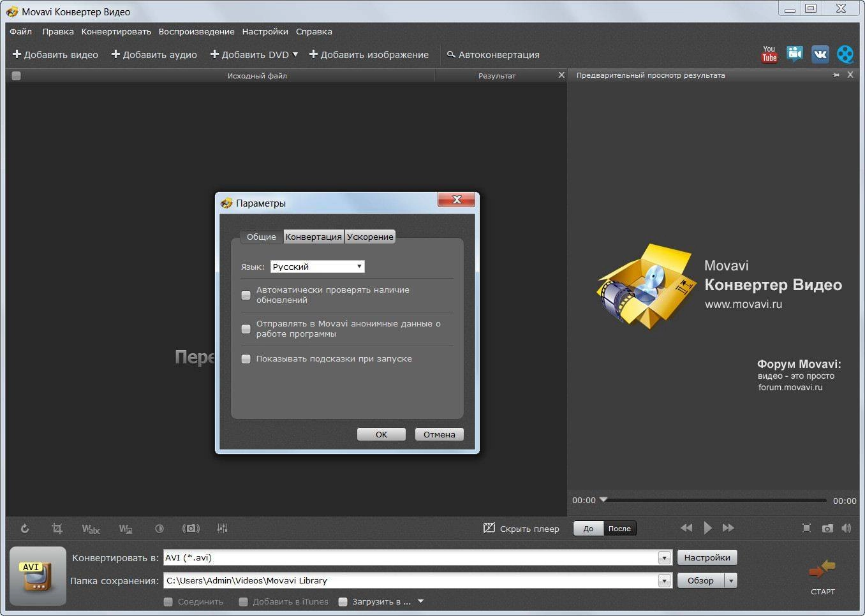This screenshot has width=865, height=616.
Task: Click the Обзор browse button
Action: coord(700,581)
